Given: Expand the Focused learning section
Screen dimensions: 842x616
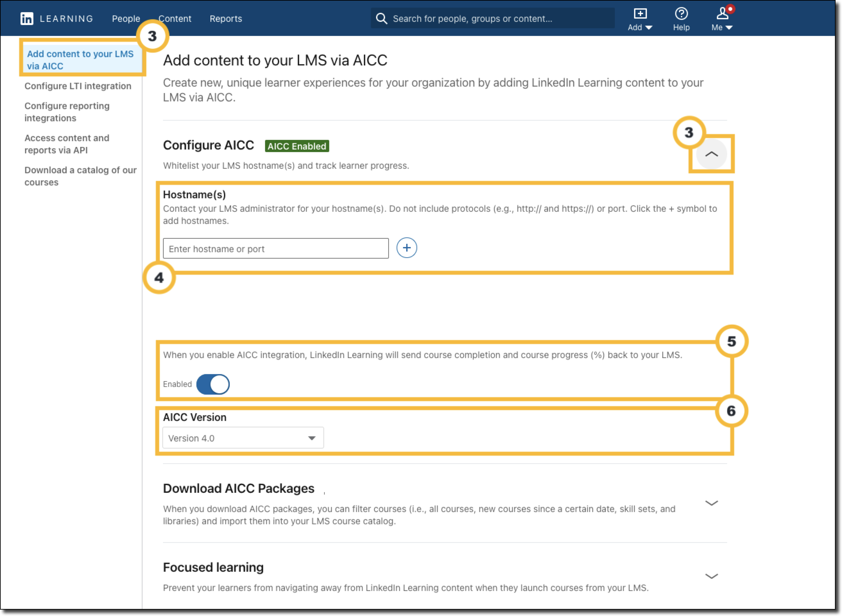Looking at the screenshot, I should point(711,577).
